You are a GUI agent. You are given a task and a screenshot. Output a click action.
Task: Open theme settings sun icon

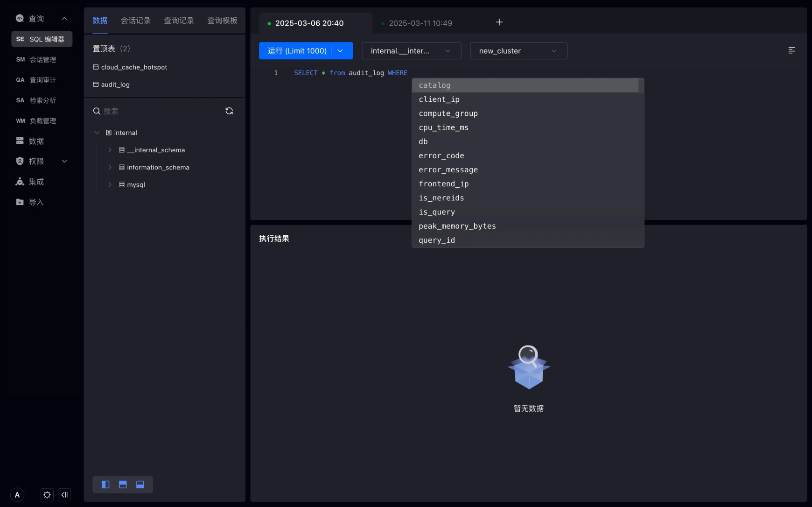pyautogui.click(x=47, y=495)
